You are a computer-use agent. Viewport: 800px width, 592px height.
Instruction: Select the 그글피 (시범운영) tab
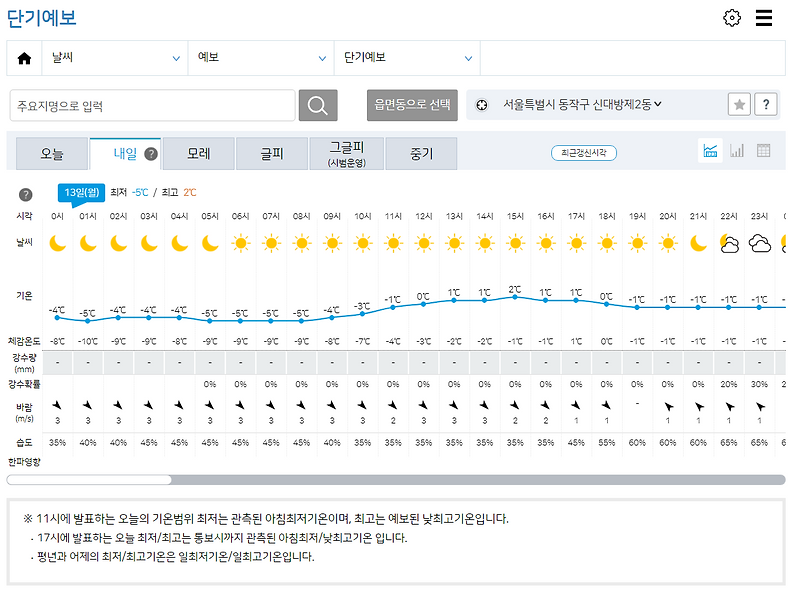347,154
